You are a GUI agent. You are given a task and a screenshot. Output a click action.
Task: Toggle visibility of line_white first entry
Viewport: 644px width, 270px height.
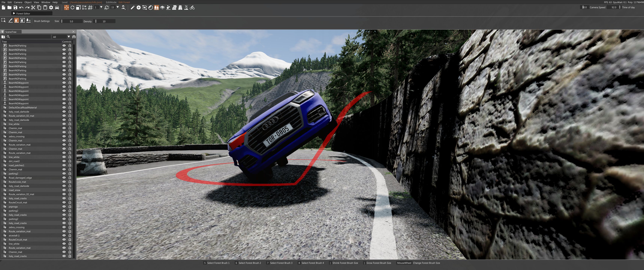point(64,124)
